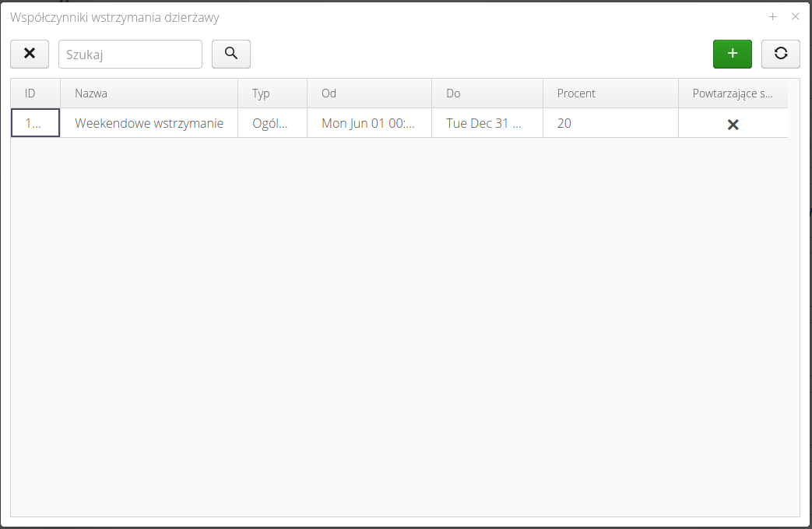Sort by the Procent column header

pyautogui.click(x=610, y=93)
